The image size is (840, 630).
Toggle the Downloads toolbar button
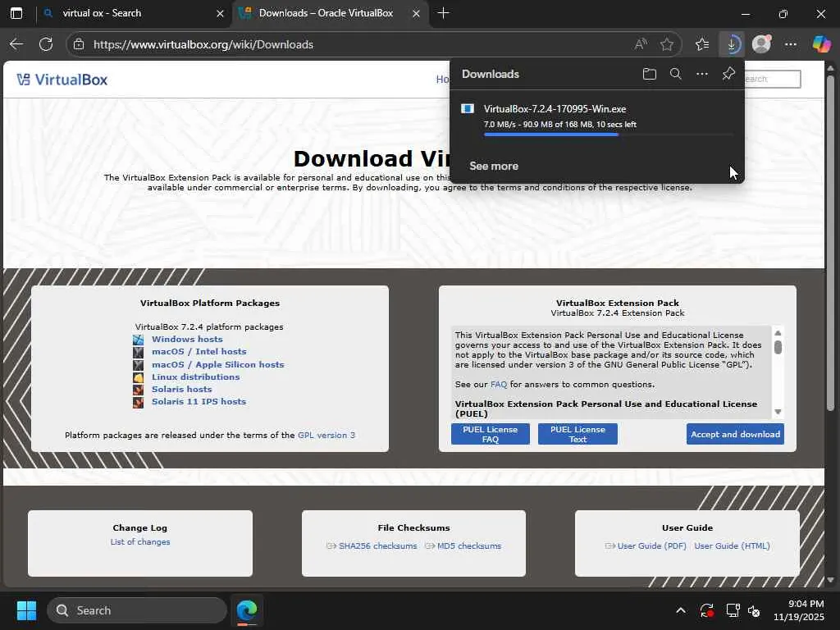pyautogui.click(x=732, y=44)
